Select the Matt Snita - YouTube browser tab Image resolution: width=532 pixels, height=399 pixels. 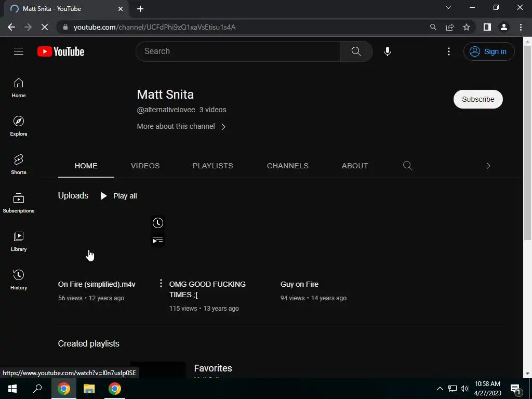(65, 9)
